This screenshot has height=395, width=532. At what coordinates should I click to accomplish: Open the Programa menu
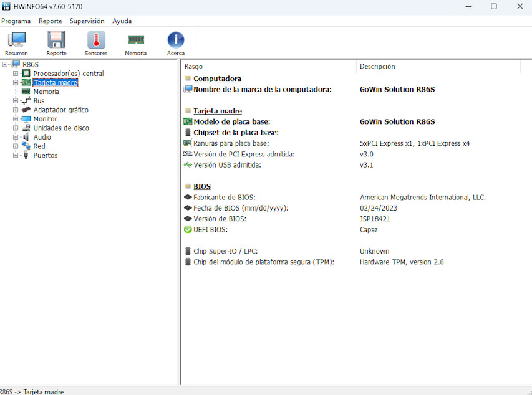click(x=16, y=21)
